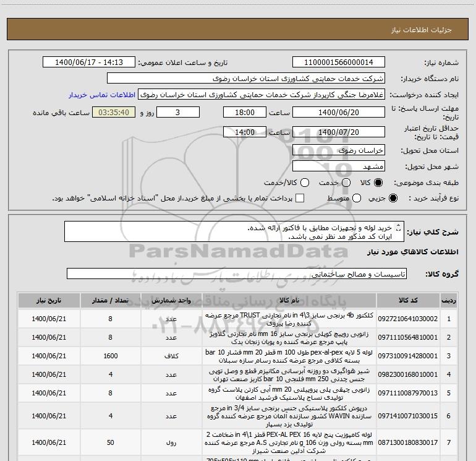
Task: Click the جزئیات اطلاعات نیاز header bar
Action: click(237, 29)
